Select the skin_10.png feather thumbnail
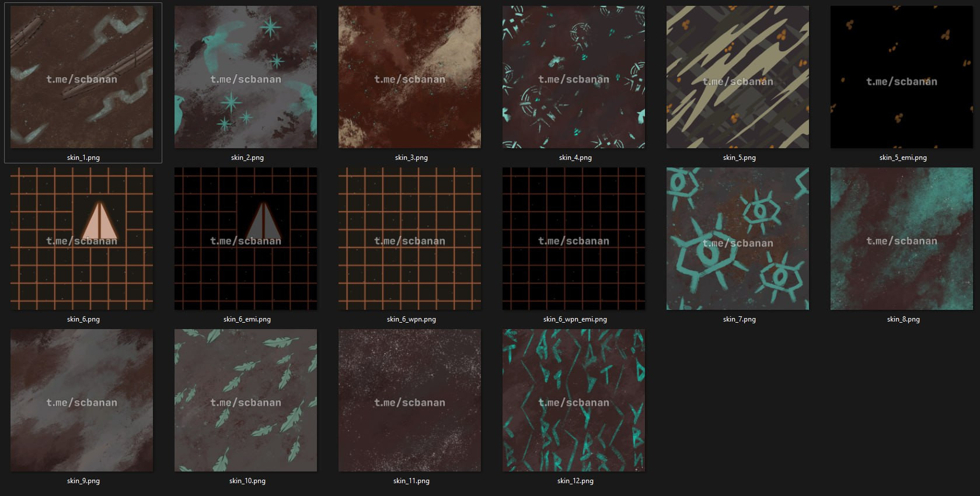Screen dimensions: 980x496 point(246,400)
